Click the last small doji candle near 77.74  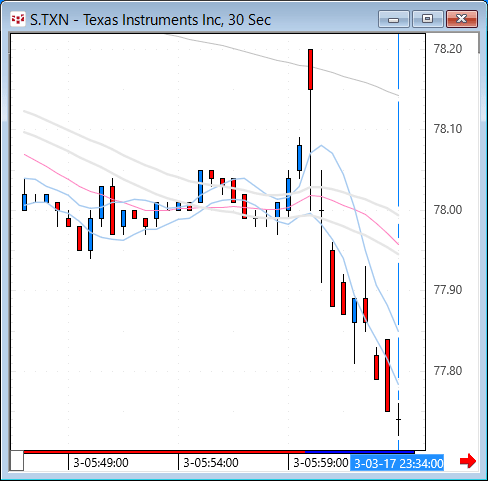(398, 419)
